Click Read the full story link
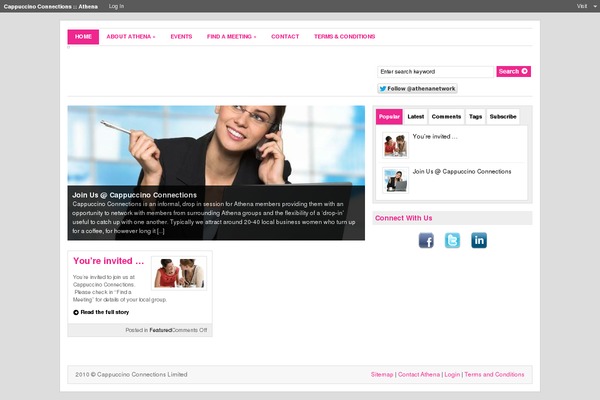600x400 pixels. [104, 312]
